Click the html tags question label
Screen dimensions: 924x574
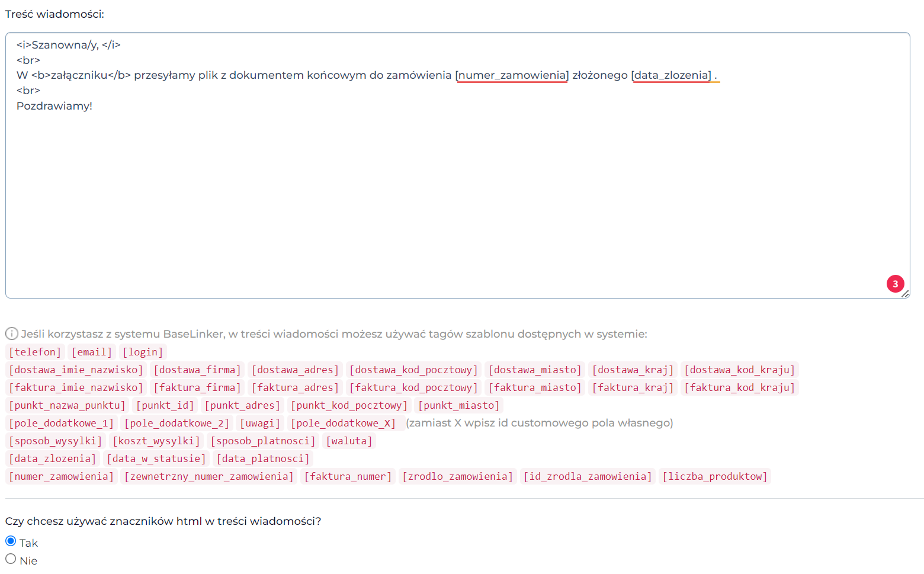[x=163, y=521]
